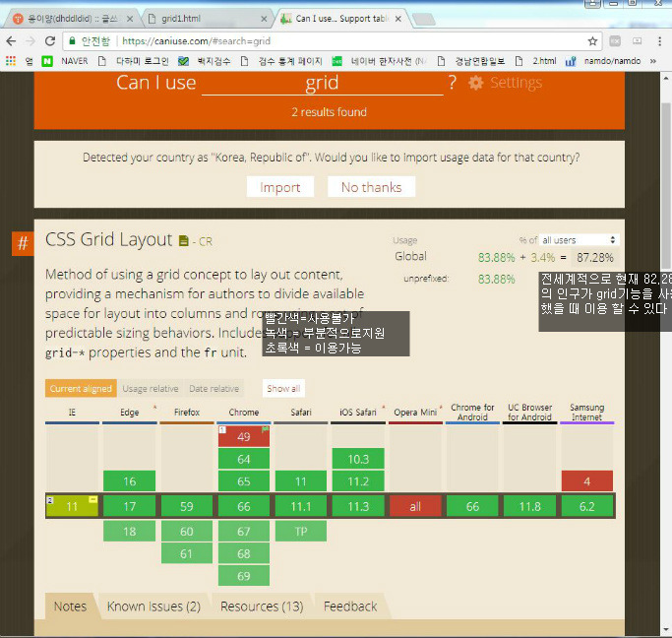Switch to the first dhddldid blog tab
Viewport: 672px width, 638px height.
(x=73, y=19)
